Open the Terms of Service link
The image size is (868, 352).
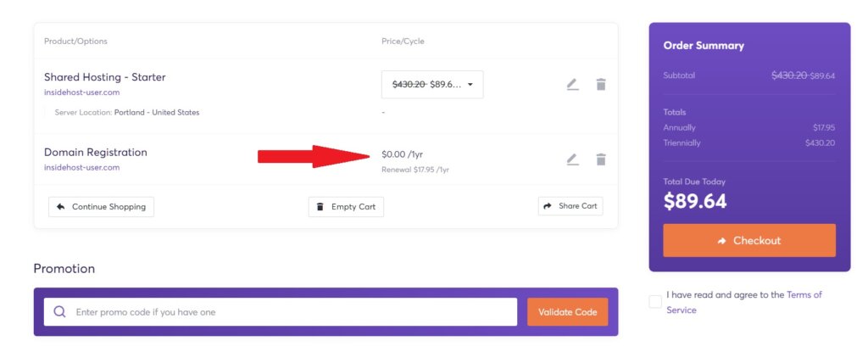coord(804,295)
